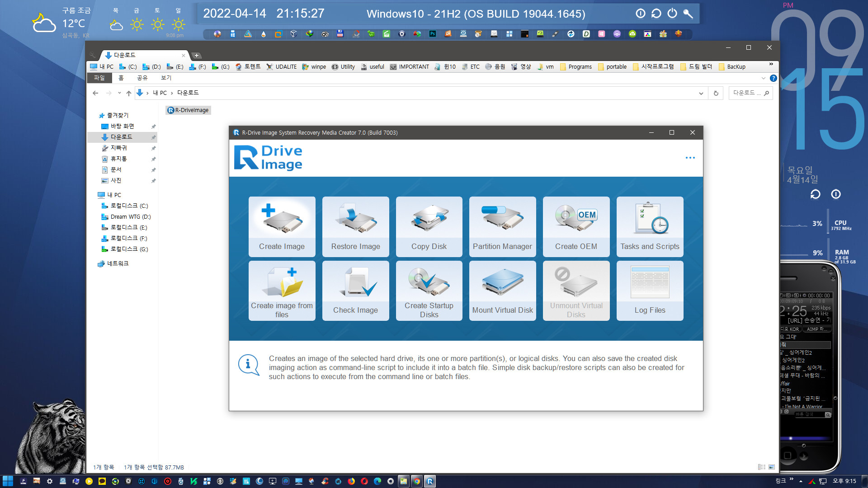Image resolution: width=868 pixels, height=488 pixels.
Task: Open Create Image tile
Action: [x=282, y=227]
